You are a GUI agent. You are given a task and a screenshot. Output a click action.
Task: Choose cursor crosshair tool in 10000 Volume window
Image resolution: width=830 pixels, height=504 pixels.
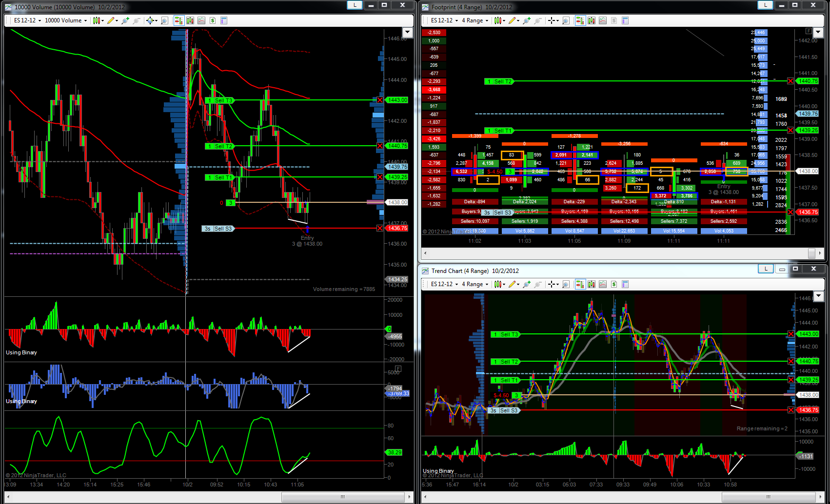click(151, 20)
